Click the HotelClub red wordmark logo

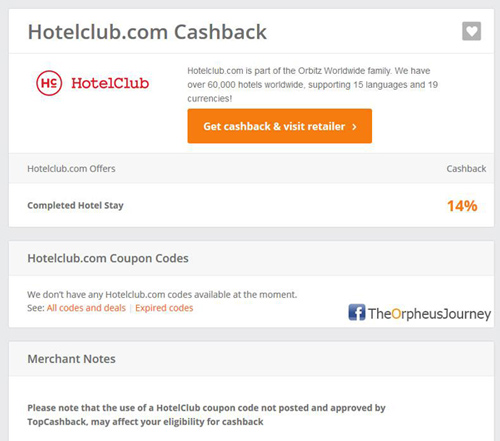pos(110,83)
